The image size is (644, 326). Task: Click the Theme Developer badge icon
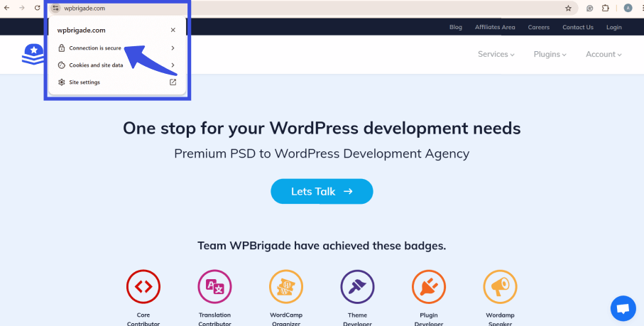[357, 287]
